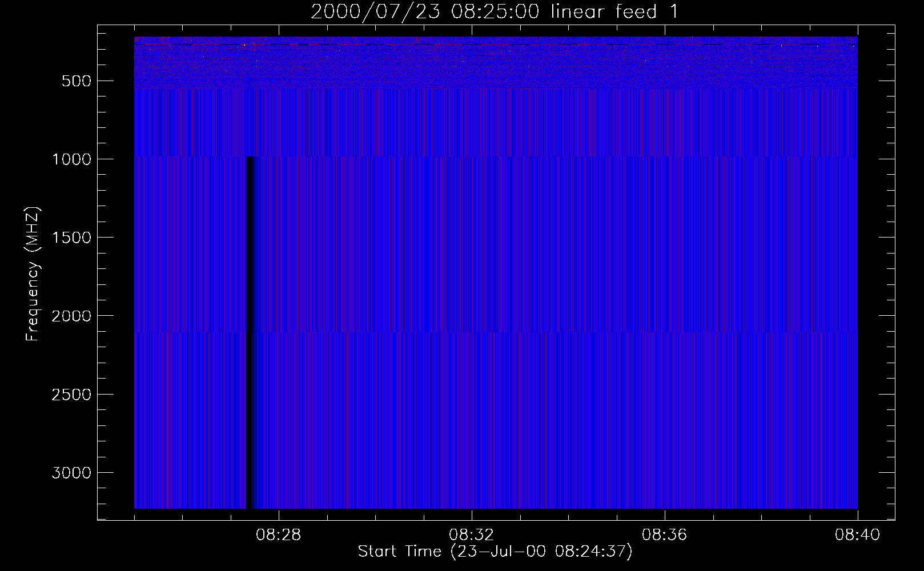The width and height of the screenshot is (924, 571).
Task: Click the 08:28 time tick label
Action: [279, 535]
